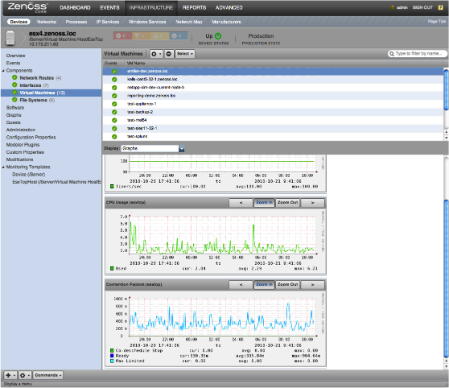Click the Contention Factors pan left arrow
The image size is (449, 388).
point(241,285)
